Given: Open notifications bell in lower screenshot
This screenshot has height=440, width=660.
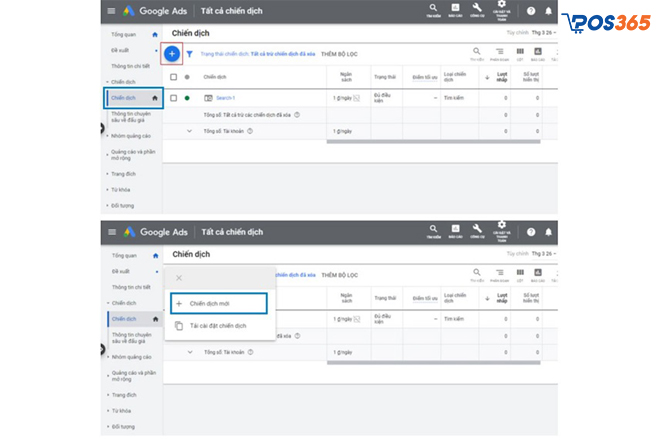Looking at the screenshot, I should point(548,232).
